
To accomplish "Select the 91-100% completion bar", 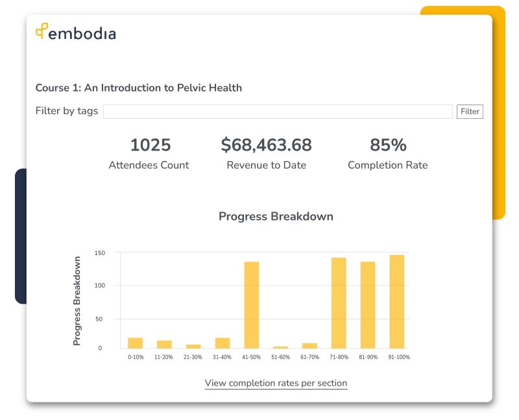I will pyautogui.click(x=396, y=301).
